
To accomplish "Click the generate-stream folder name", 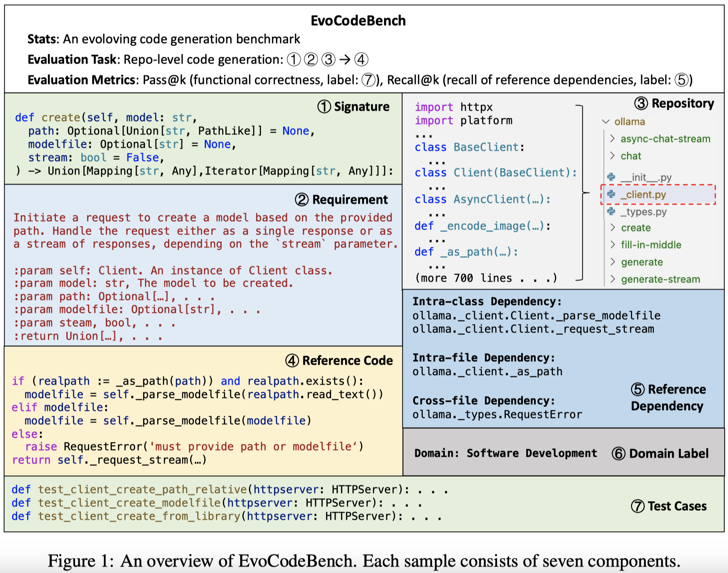I will tap(660, 279).
